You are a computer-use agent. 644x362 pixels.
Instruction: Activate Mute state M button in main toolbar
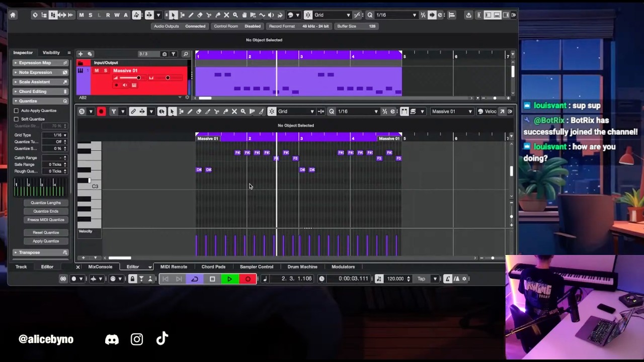point(82,15)
